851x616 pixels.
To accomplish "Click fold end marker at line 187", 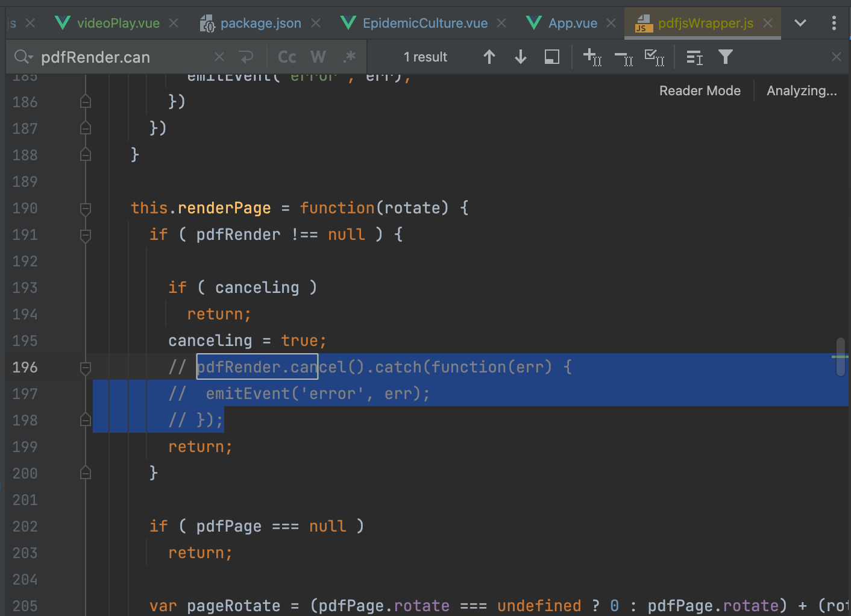I will point(86,128).
